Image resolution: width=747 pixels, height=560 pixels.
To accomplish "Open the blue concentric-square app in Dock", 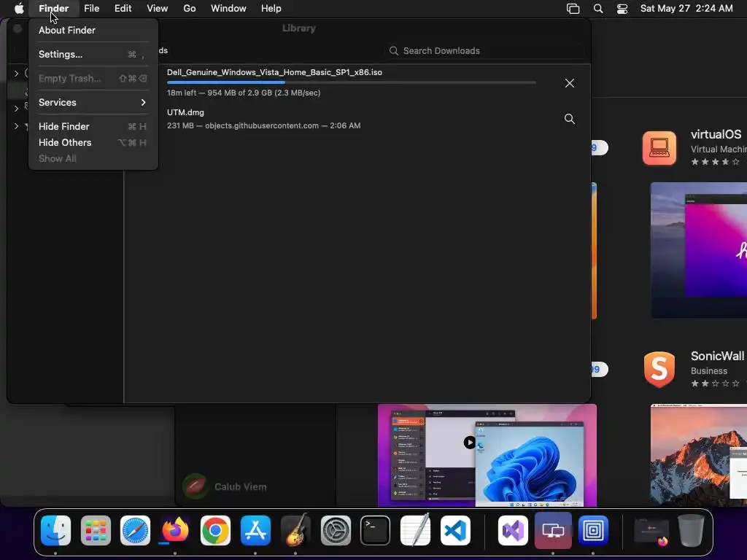I will click(593, 530).
